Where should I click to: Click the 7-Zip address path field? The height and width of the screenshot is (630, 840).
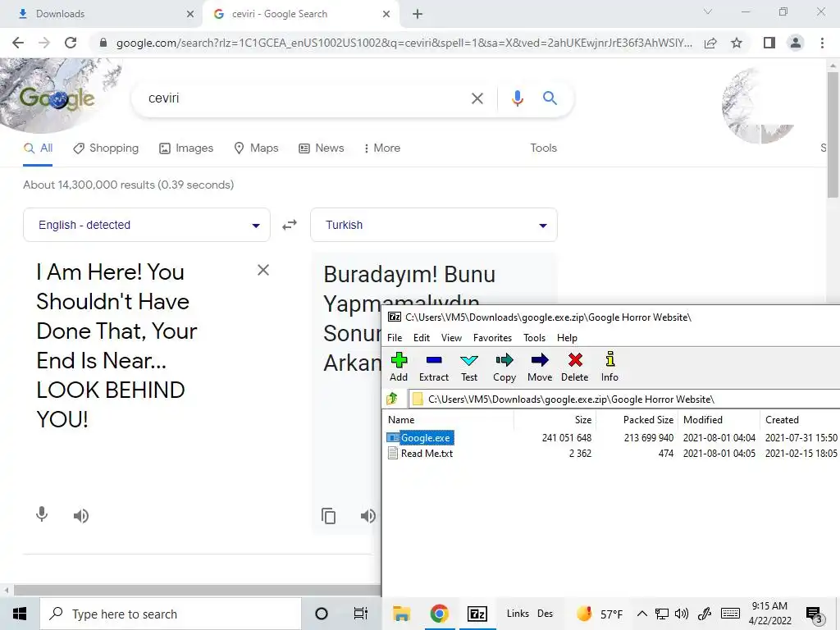click(624, 399)
